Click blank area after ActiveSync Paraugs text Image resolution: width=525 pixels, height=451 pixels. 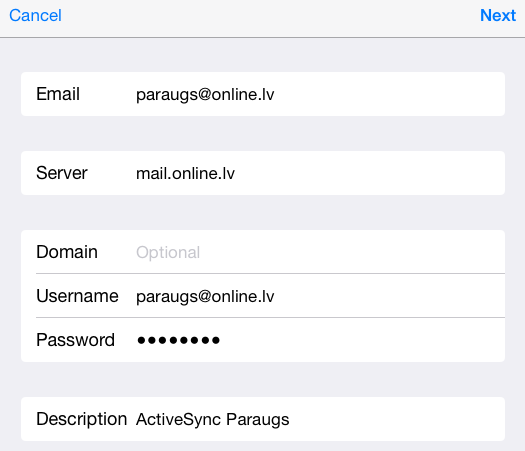(397, 419)
